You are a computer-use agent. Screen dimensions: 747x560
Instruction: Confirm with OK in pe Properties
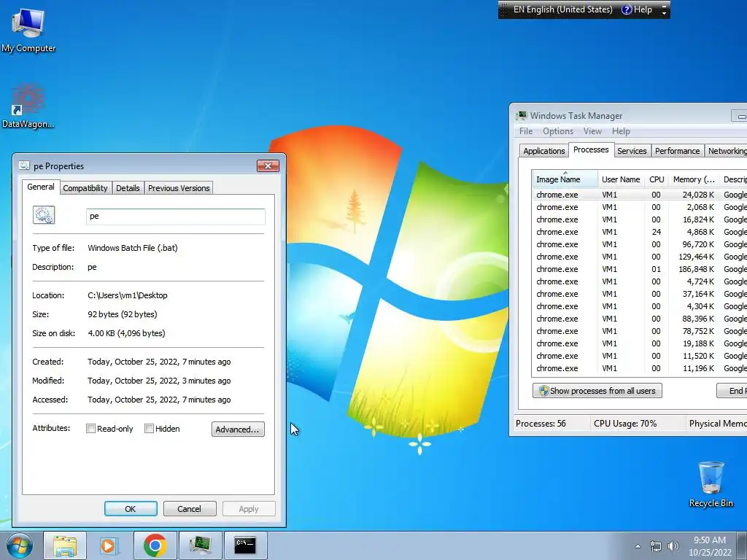pyautogui.click(x=131, y=508)
